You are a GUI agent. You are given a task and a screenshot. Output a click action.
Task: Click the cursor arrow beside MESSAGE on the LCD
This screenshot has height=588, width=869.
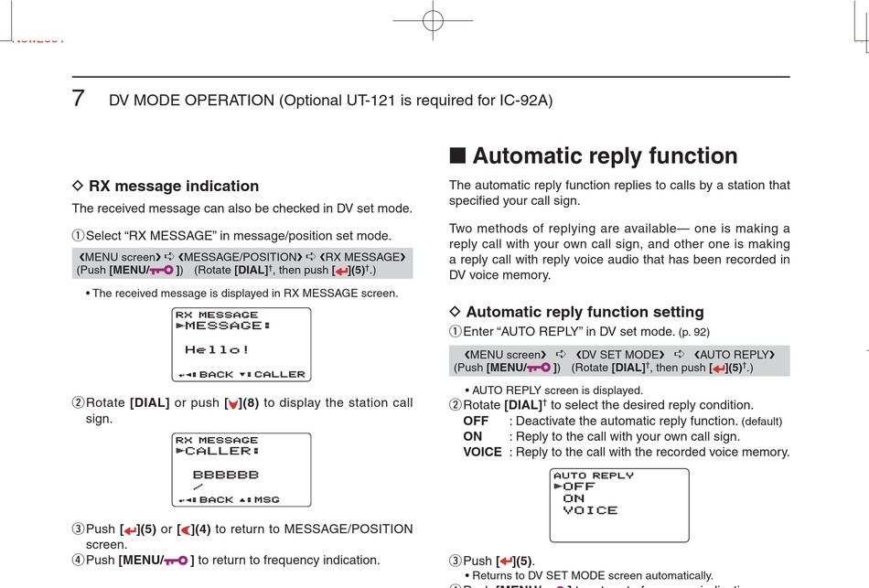point(180,326)
